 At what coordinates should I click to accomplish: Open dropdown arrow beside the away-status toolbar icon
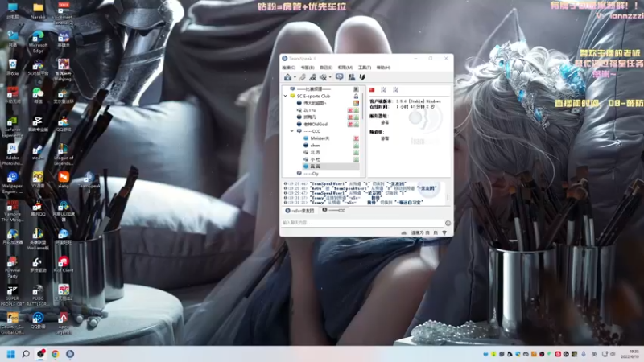point(330,77)
